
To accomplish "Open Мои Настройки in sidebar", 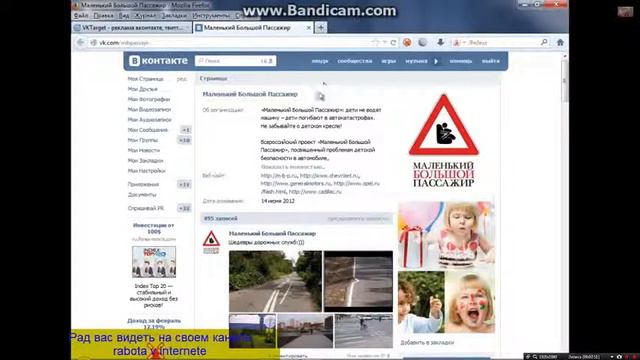I will (x=147, y=171).
